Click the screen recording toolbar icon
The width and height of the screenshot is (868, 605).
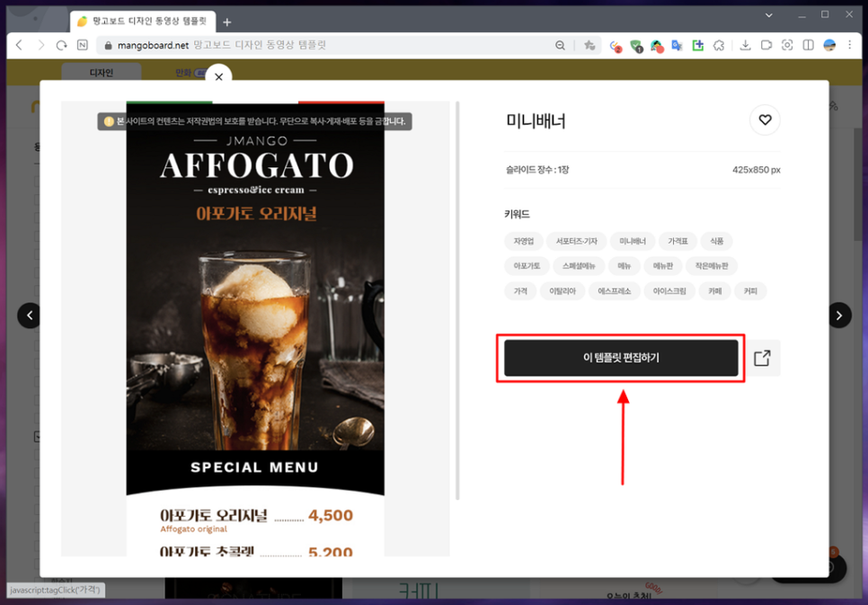[x=766, y=46]
